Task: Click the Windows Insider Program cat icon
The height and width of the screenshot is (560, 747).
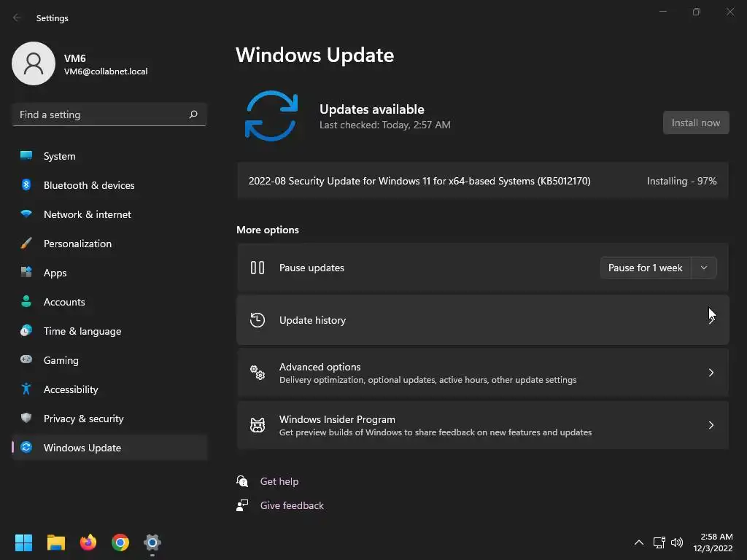Action: [x=258, y=425]
